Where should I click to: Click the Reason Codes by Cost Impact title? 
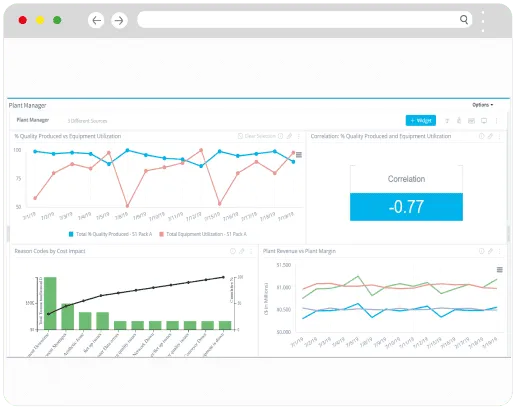click(50, 251)
